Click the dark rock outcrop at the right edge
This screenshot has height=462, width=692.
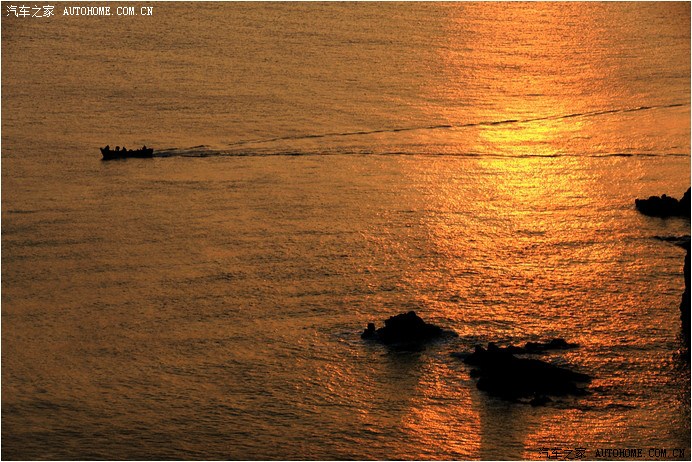(x=663, y=205)
